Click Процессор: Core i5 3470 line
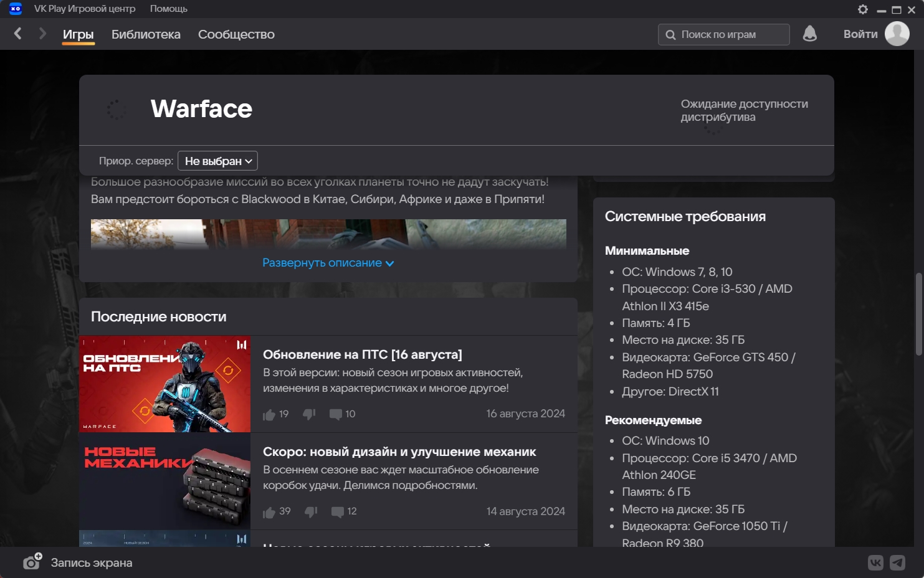 point(709,467)
